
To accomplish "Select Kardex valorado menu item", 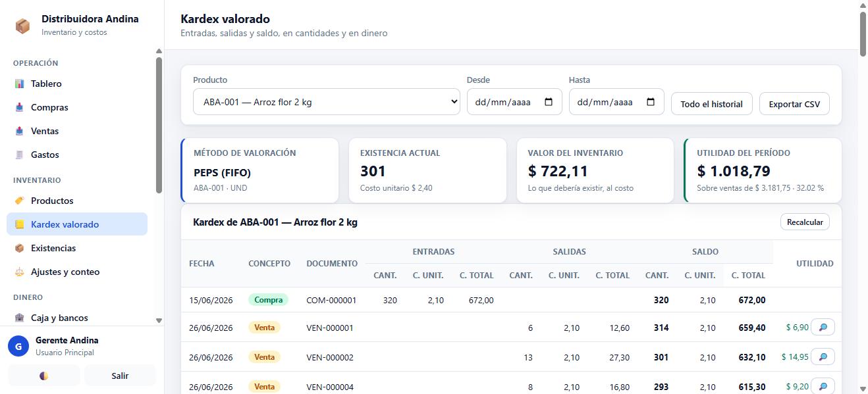I will pos(77,224).
